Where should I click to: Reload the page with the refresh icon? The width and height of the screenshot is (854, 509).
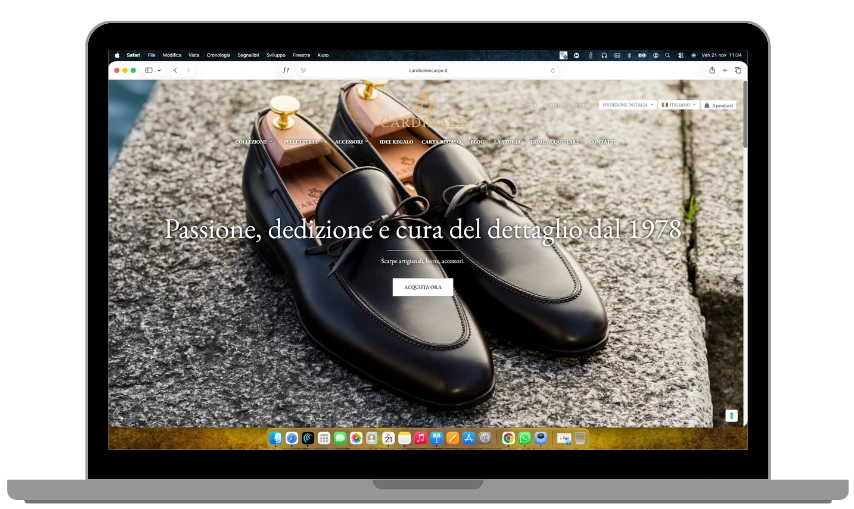tap(553, 71)
